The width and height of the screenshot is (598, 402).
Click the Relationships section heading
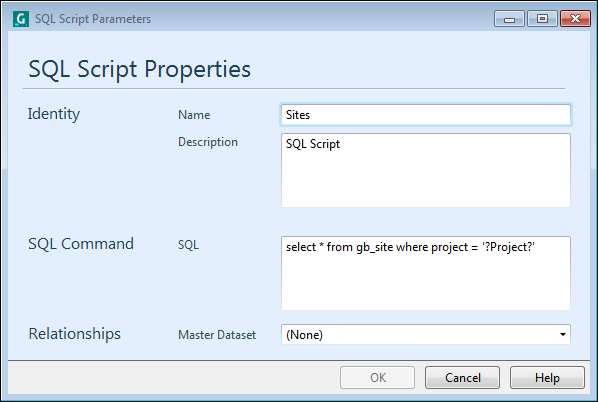click(x=74, y=334)
